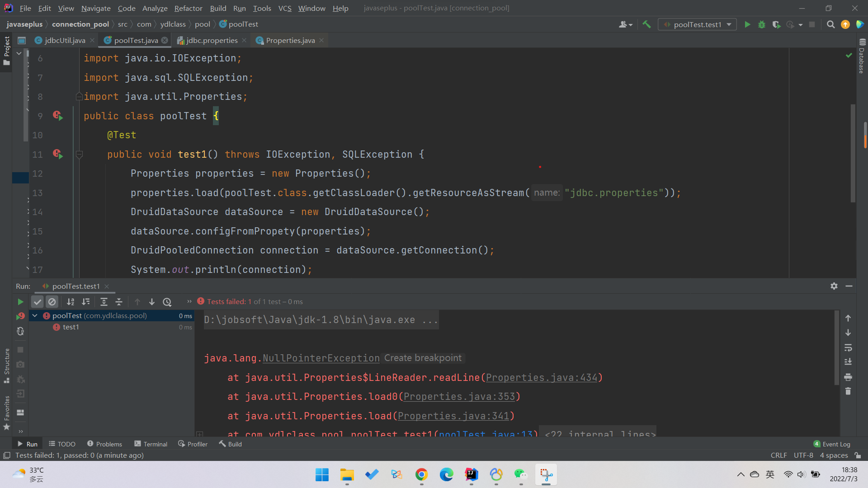The height and width of the screenshot is (488, 868).
Task: Switch to the jdbcUtil.java tab
Action: [65, 40]
